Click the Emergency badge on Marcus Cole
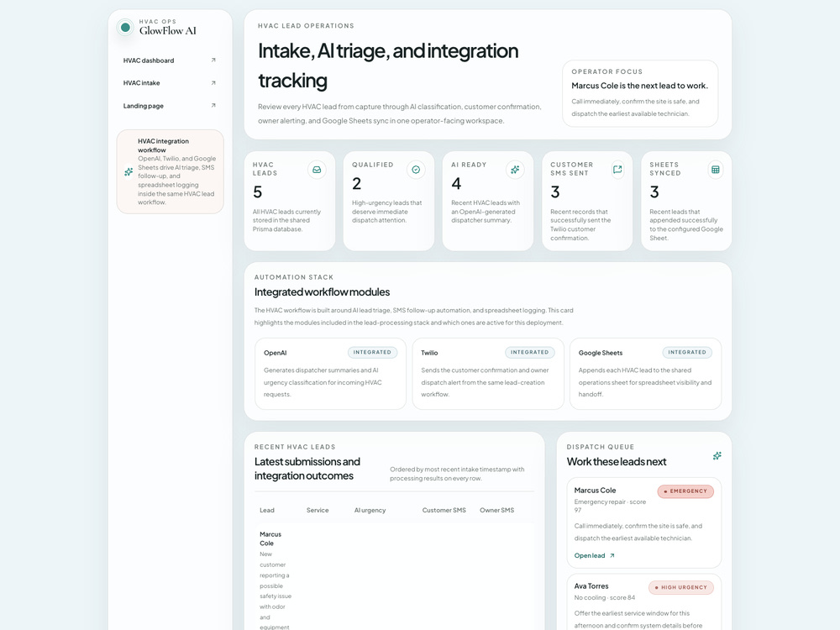 (685, 491)
